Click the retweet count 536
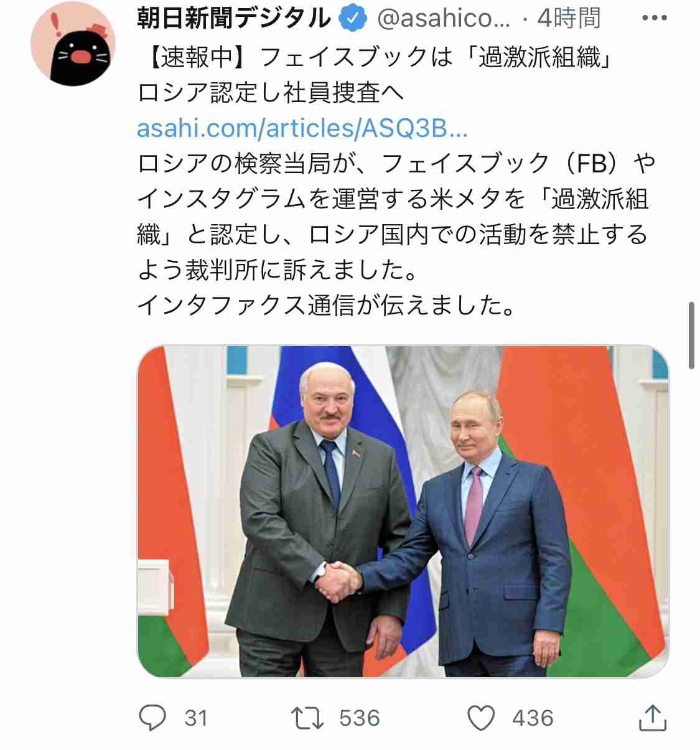Image resolution: width=700 pixels, height=750 pixels. (x=360, y=718)
